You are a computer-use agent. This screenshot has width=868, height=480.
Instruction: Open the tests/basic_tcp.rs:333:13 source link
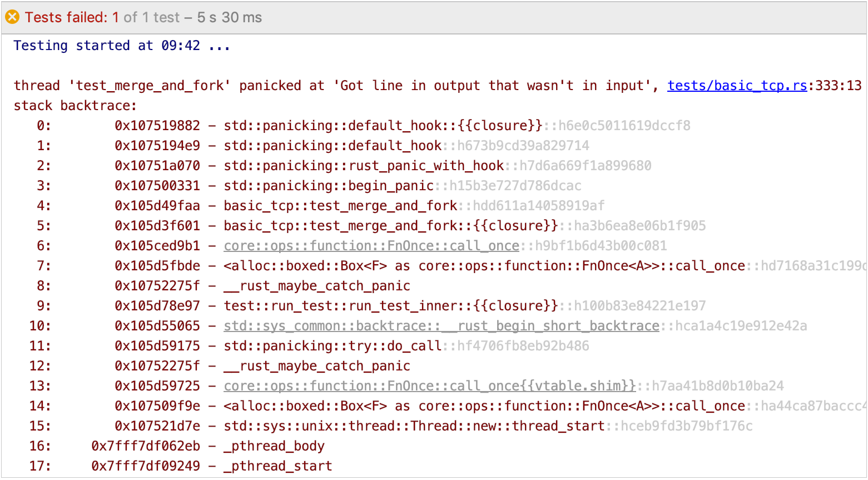pyautogui.click(x=737, y=85)
